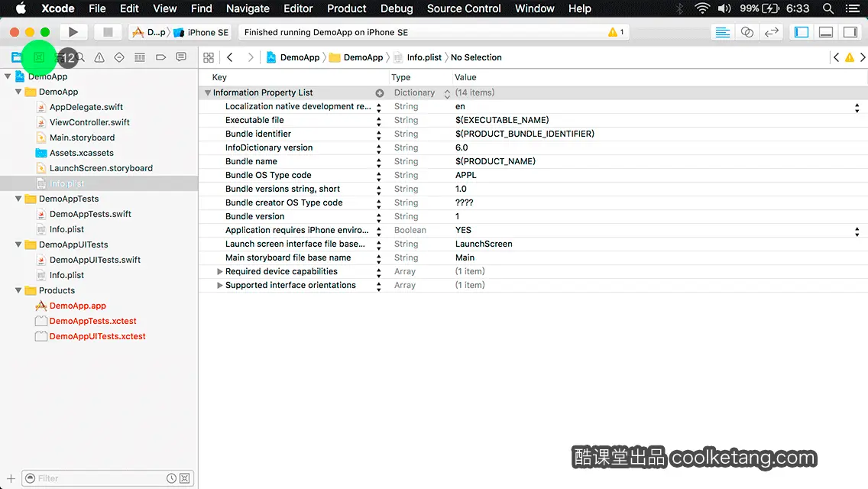Open the Product menu

click(x=347, y=8)
